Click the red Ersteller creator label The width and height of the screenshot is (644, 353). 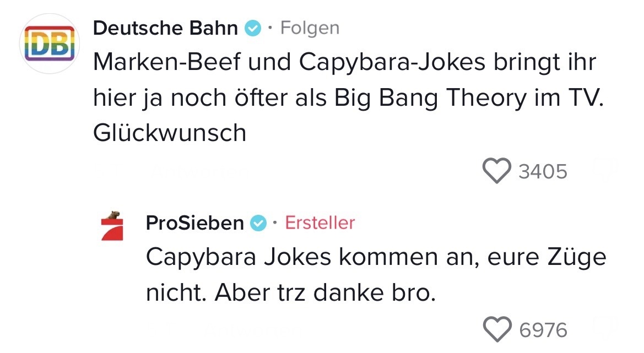pyautogui.click(x=320, y=223)
